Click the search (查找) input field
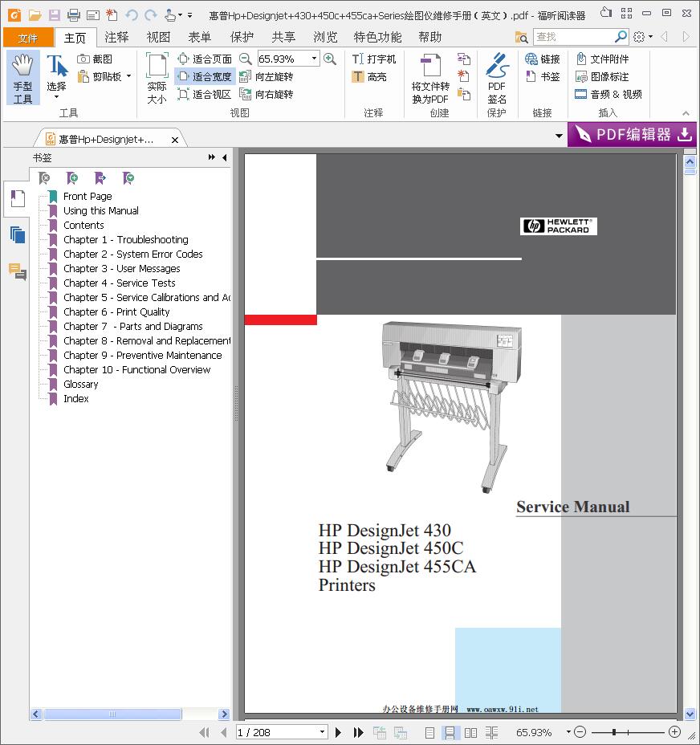Screen dimensions: 700x745 pyautogui.click(x=574, y=37)
